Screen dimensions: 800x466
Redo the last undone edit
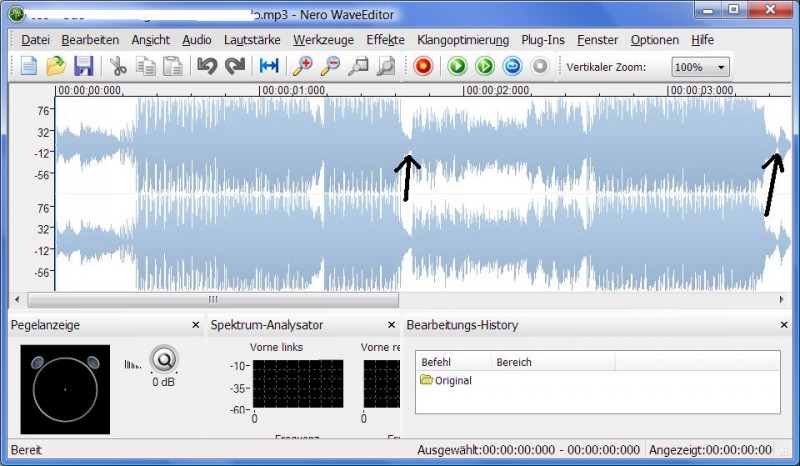235,67
